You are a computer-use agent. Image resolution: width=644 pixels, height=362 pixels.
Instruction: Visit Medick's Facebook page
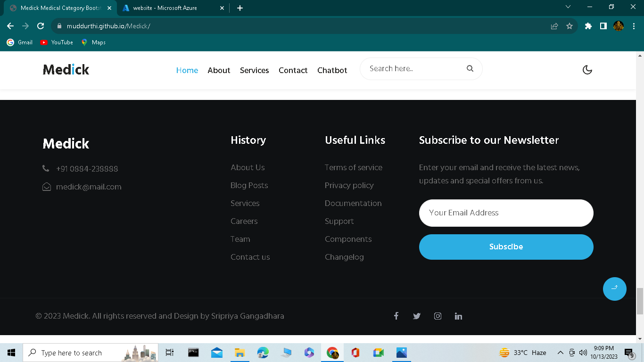tap(396, 316)
